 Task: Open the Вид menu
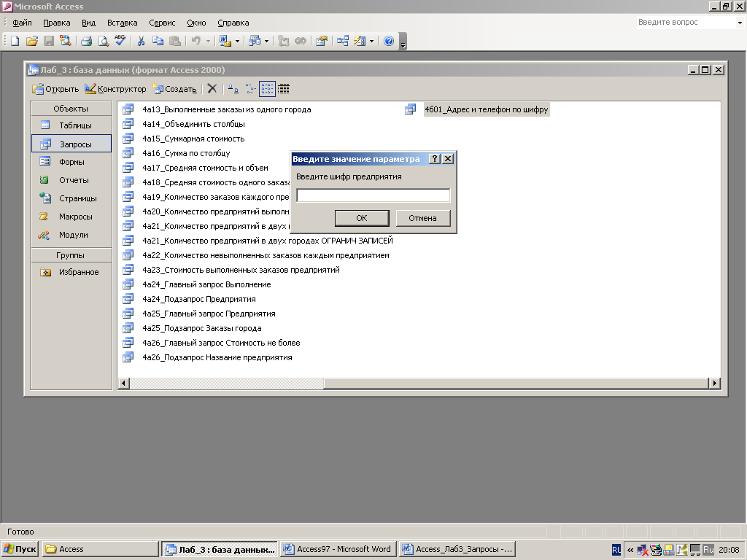click(x=88, y=23)
